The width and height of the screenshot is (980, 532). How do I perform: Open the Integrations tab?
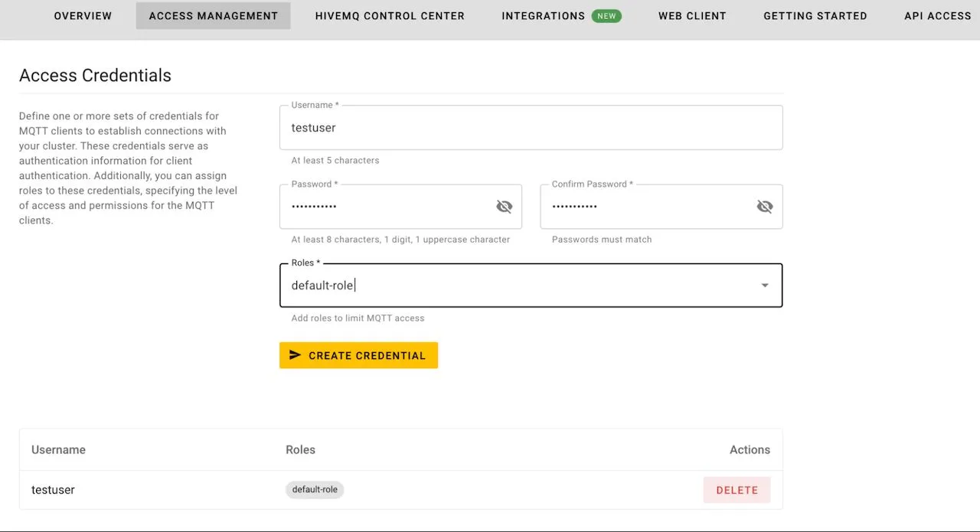point(561,15)
